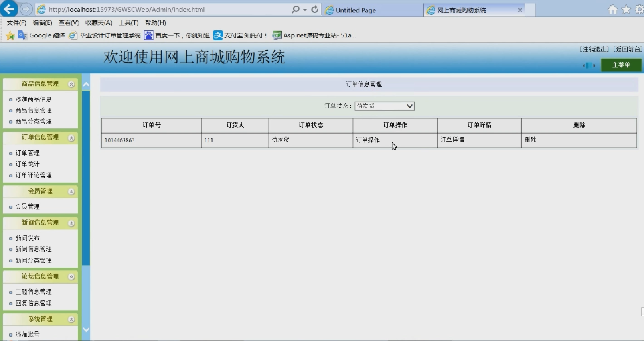The width and height of the screenshot is (644, 341).
Task: Open 新闻分类管理 sidebar link
Action: (x=34, y=260)
